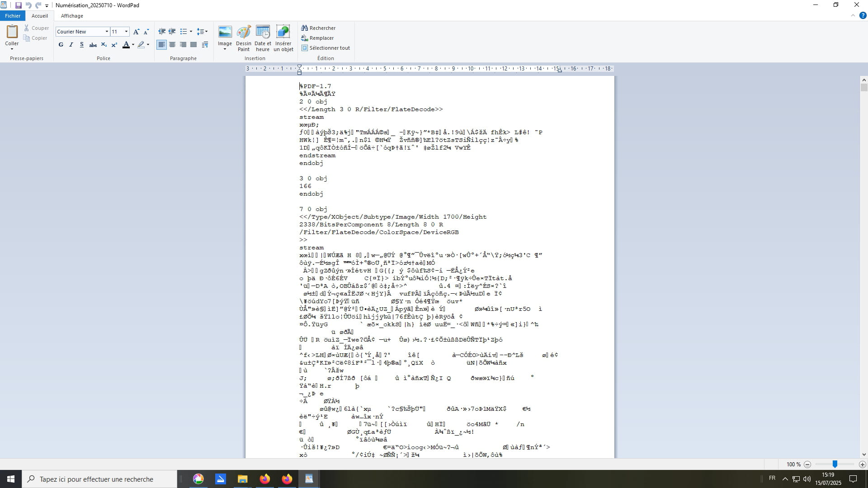Open the paragraph settings dialog icon
Screen dimensions: 868x488
pyautogui.click(x=205, y=45)
